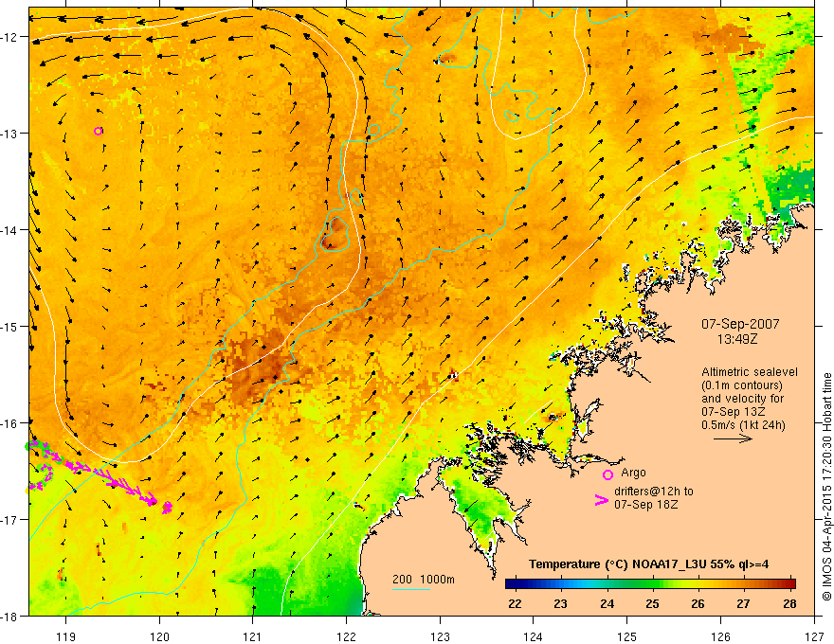Image resolution: width=834 pixels, height=644 pixels.
Task: Click the temperature color bar
Action: pyautogui.click(x=650, y=584)
